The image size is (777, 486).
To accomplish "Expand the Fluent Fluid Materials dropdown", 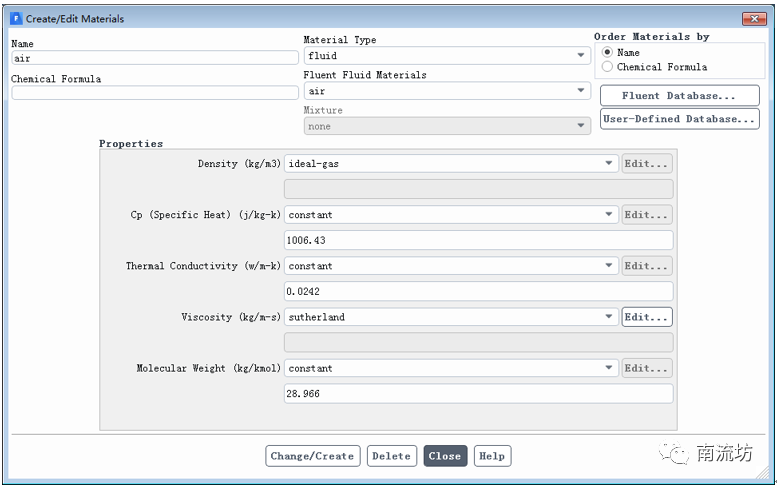I will pyautogui.click(x=446, y=91).
